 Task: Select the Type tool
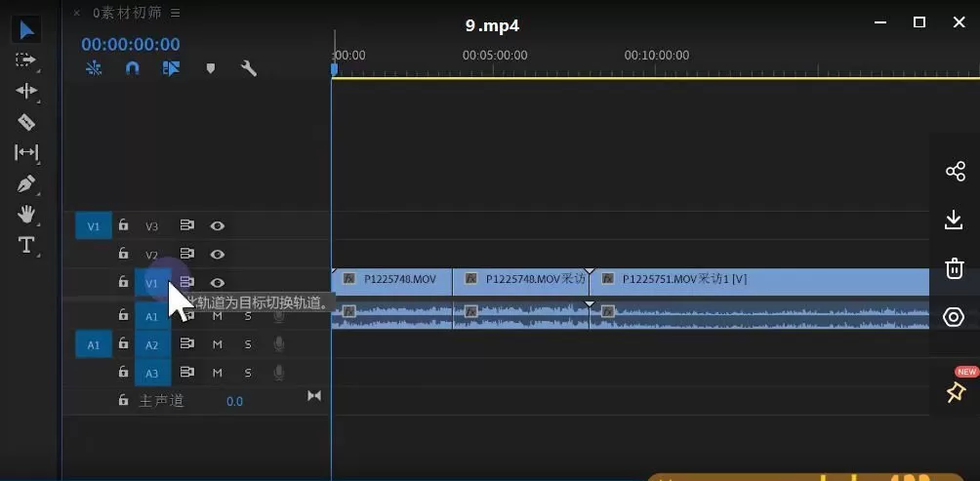click(26, 245)
